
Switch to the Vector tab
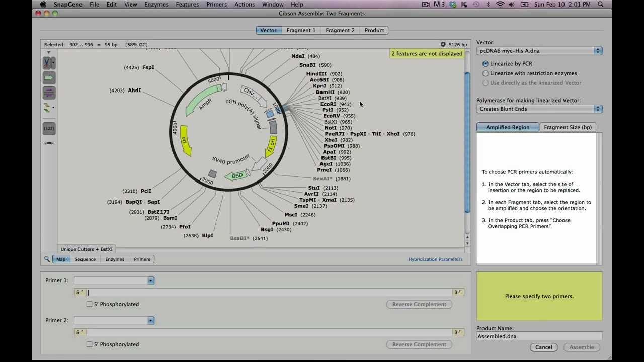[x=268, y=30]
